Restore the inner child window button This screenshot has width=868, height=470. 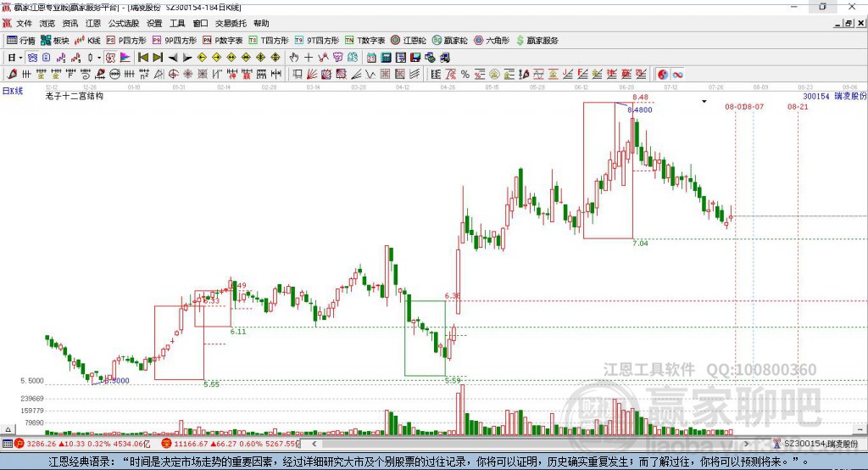849,23
